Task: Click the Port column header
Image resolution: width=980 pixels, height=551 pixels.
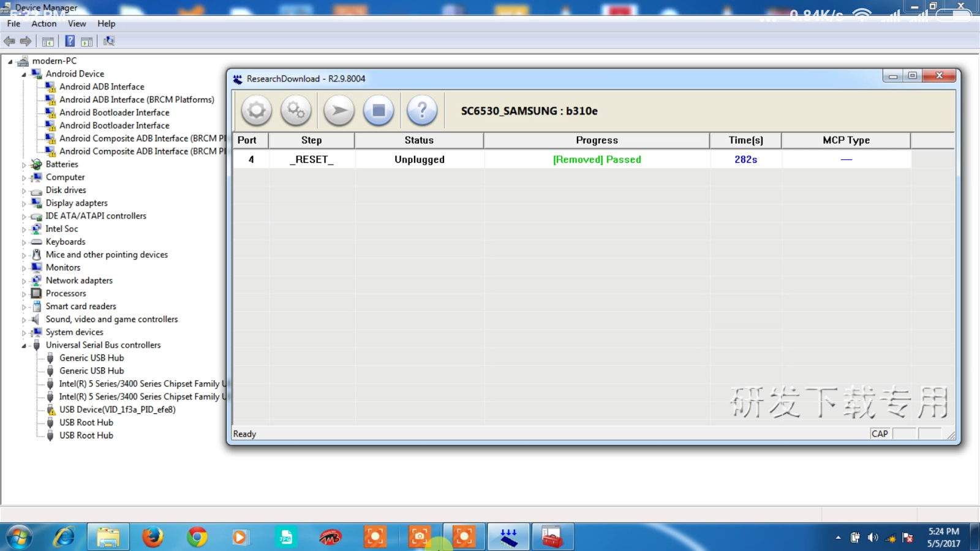Action: [x=250, y=140]
